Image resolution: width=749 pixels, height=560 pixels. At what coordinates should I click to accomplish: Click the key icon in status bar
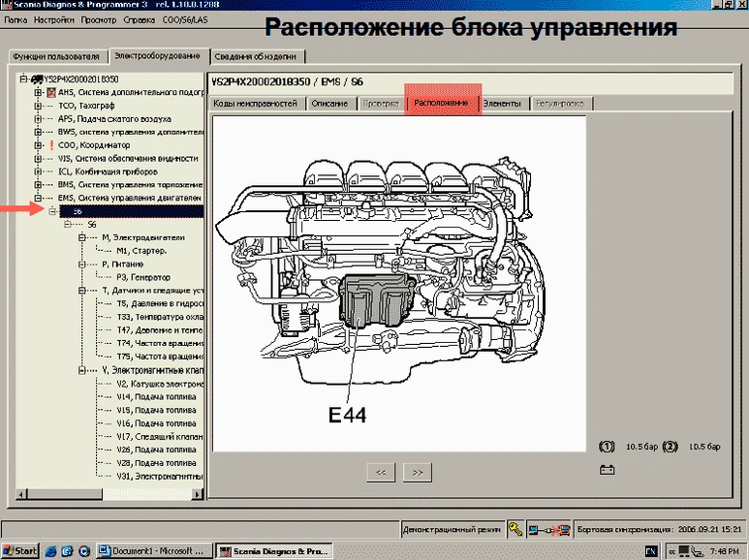pos(515,530)
